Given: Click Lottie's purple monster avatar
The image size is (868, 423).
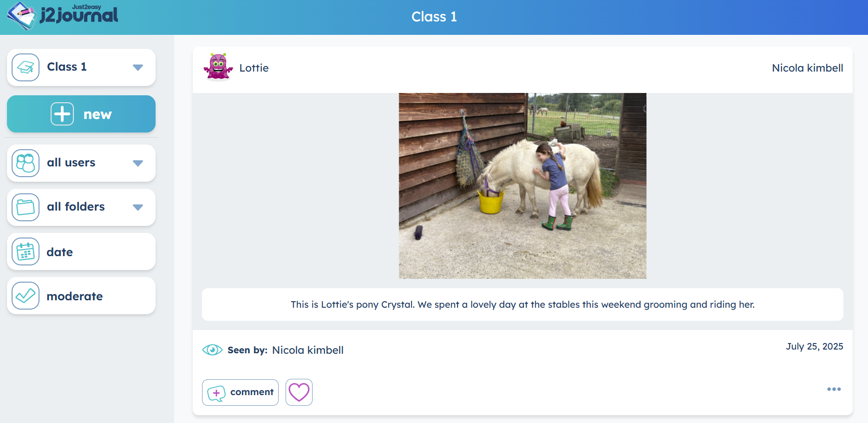Looking at the screenshot, I should [218, 67].
